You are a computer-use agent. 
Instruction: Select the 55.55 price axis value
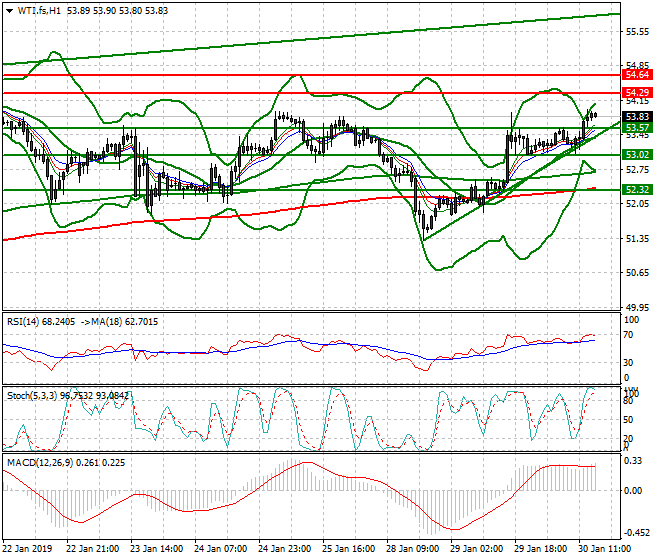[637, 32]
